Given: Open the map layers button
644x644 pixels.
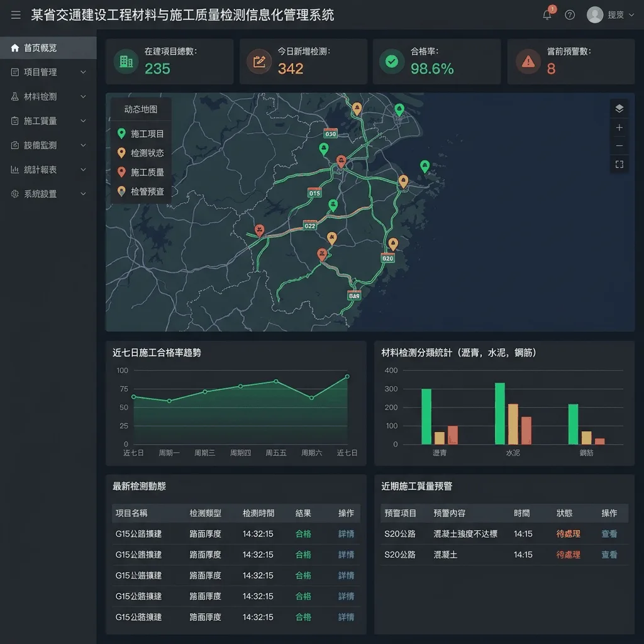Looking at the screenshot, I should (619, 108).
